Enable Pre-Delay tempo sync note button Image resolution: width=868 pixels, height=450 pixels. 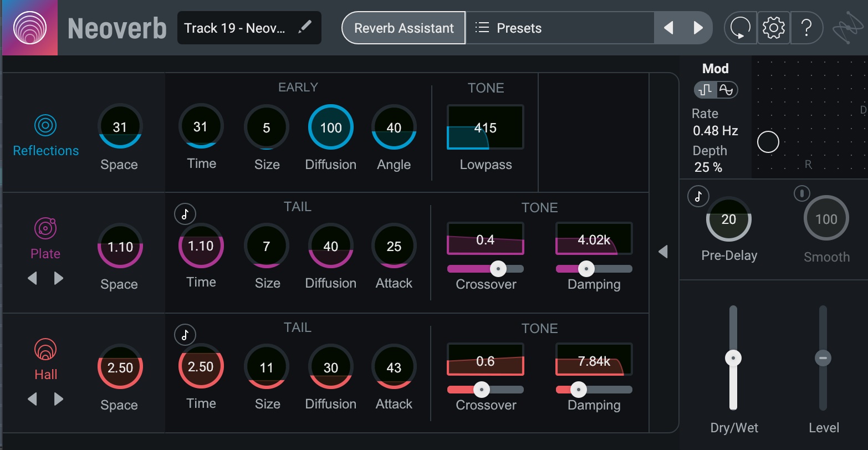(x=698, y=196)
